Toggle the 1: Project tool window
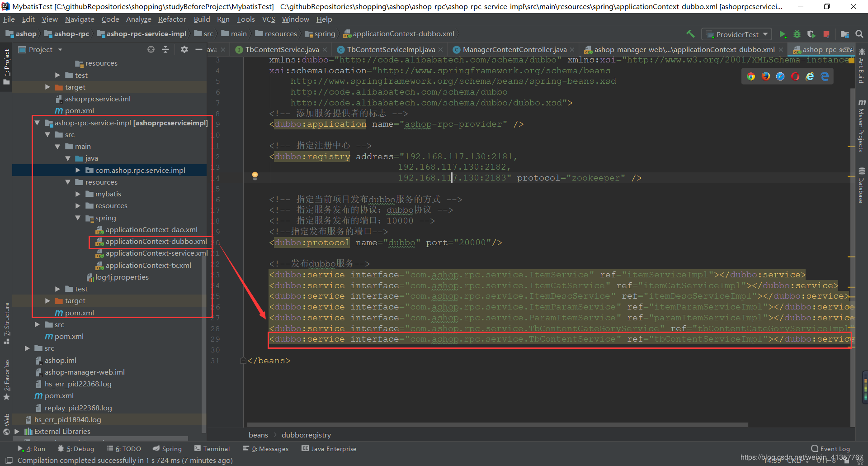The image size is (868, 466). (6, 67)
